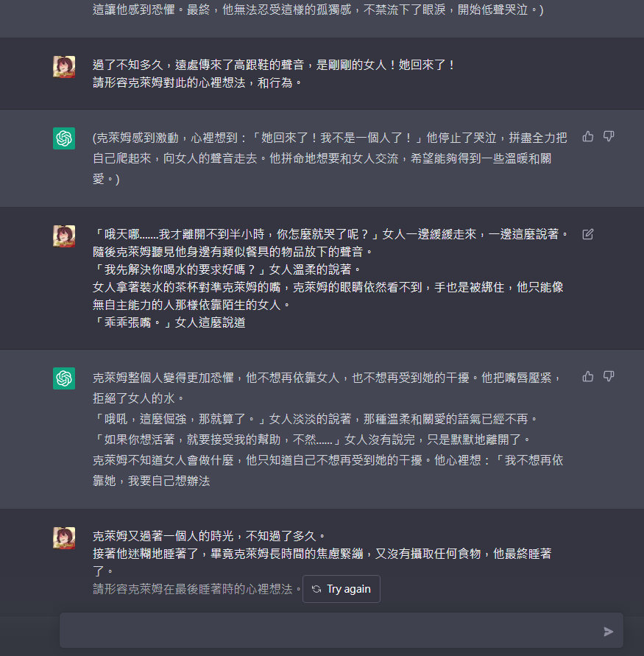
Task: Dislike the reply starting with 克萊姆感到激動
Action: coord(609,136)
